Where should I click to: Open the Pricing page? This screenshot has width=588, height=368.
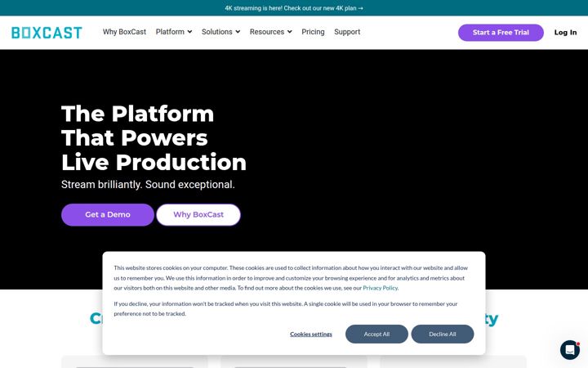313,32
